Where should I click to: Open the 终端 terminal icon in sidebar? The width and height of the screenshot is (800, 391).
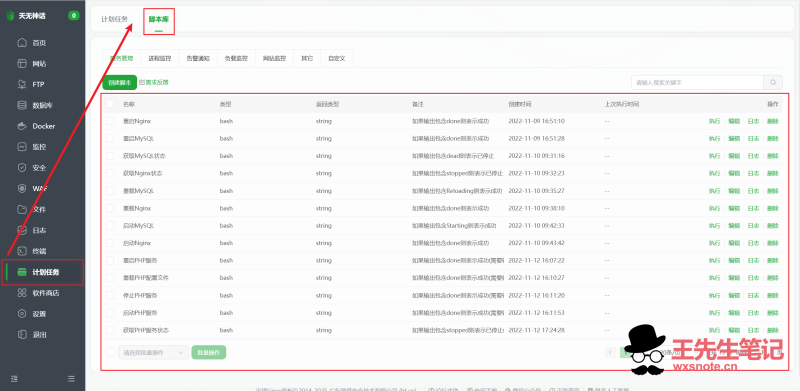point(22,251)
